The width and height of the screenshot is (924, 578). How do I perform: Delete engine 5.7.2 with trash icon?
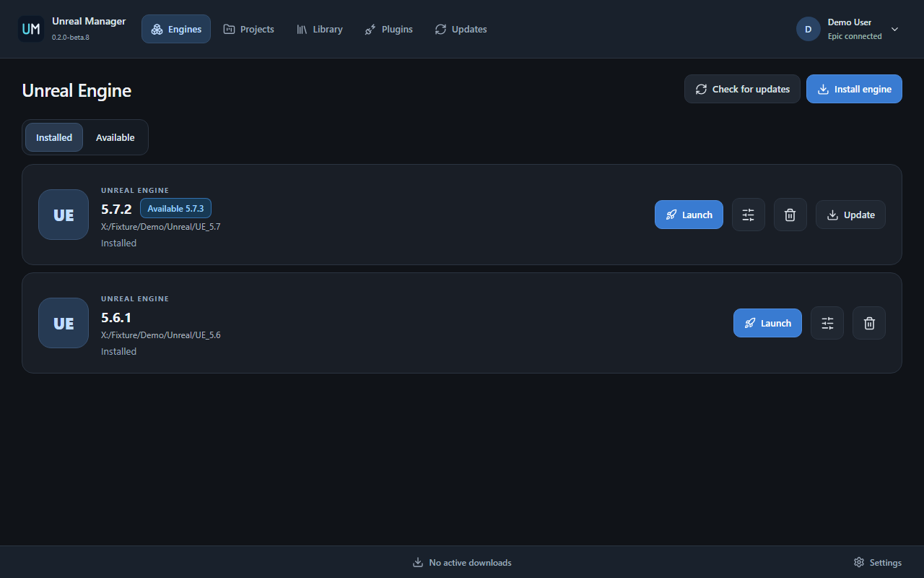[x=790, y=215]
